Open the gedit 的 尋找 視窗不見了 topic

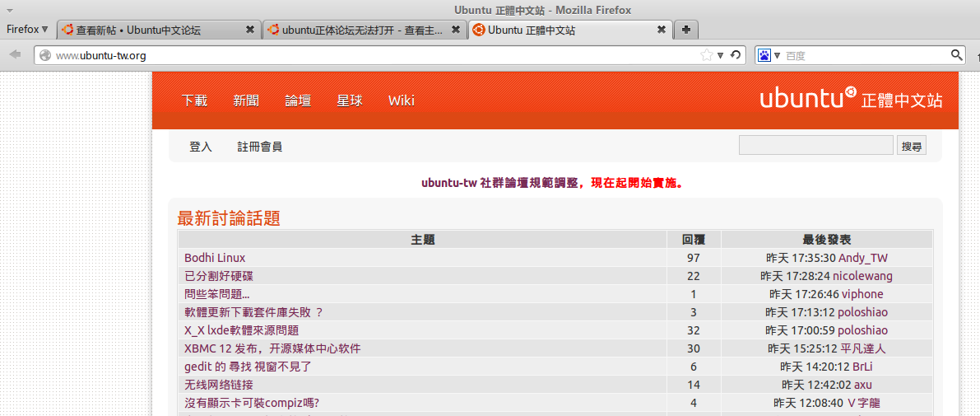(x=248, y=367)
